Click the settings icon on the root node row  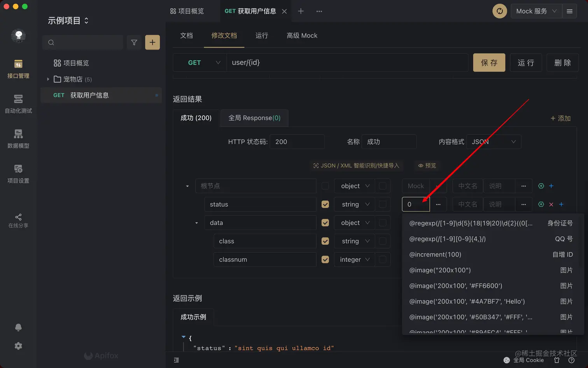[x=541, y=186]
